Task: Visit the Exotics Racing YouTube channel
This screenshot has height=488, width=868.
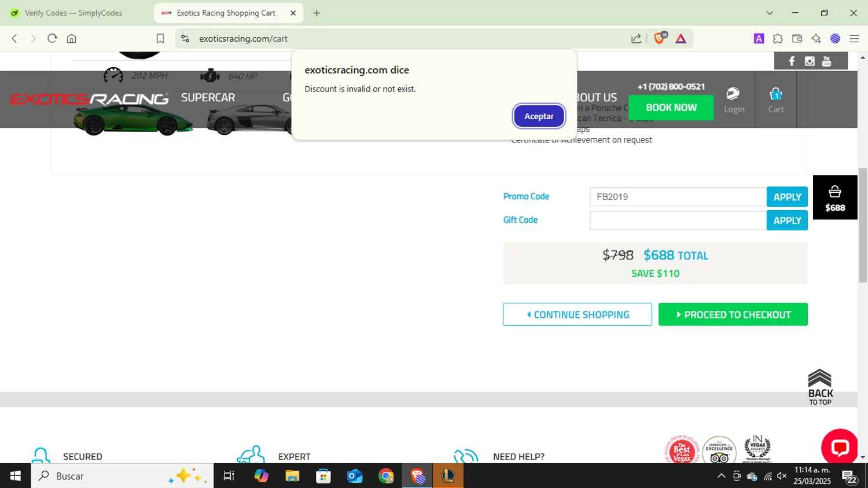Action: point(827,61)
